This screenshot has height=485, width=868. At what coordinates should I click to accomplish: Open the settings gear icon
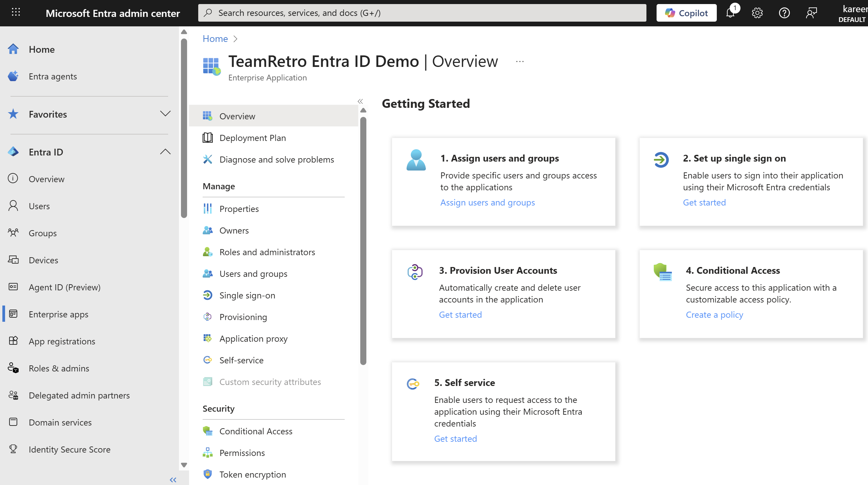(x=757, y=13)
